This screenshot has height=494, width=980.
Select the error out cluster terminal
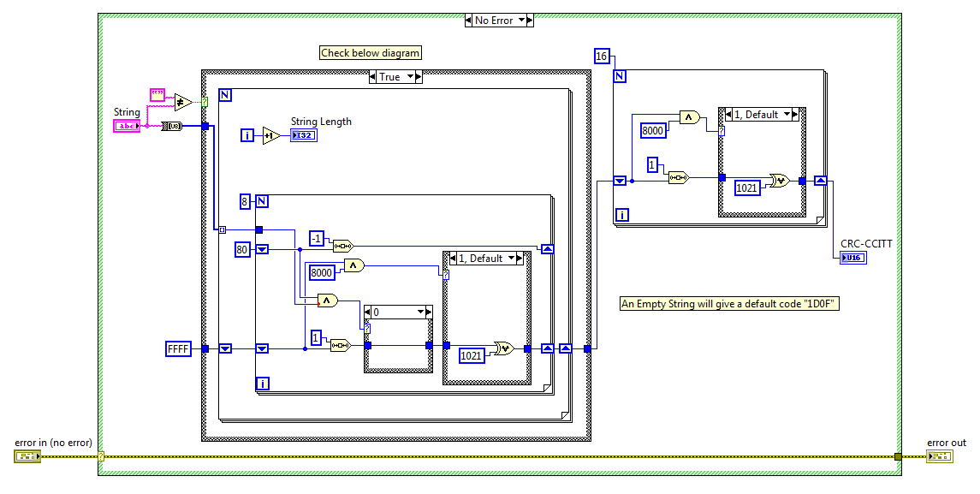click(940, 456)
